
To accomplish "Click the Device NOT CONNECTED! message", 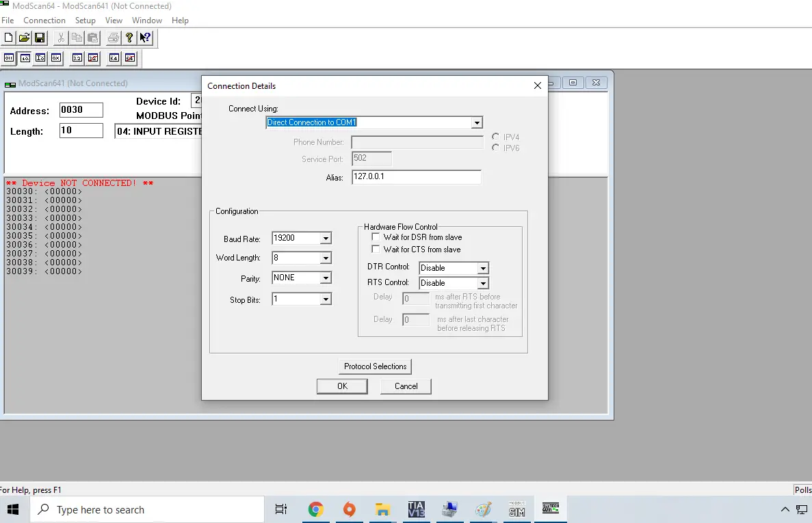I will click(80, 183).
